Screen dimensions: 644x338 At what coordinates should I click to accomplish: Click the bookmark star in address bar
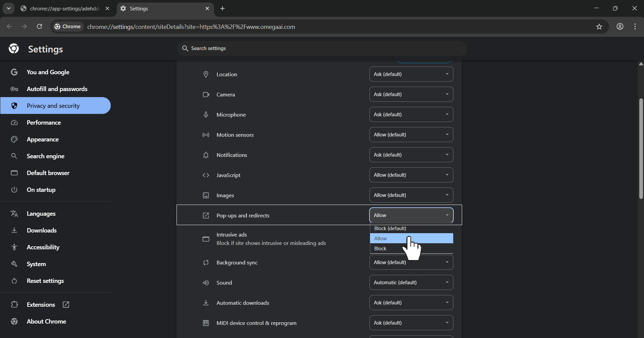pos(599,27)
